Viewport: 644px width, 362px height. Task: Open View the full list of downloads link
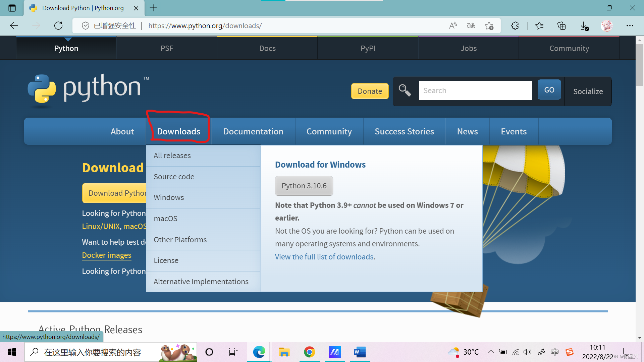click(325, 257)
